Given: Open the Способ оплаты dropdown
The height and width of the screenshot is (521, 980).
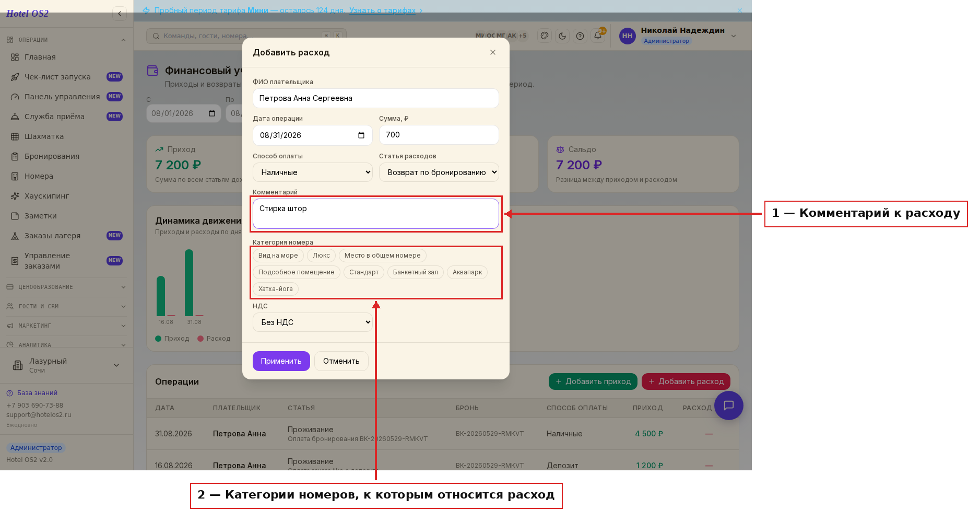Looking at the screenshot, I should (x=312, y=172).
